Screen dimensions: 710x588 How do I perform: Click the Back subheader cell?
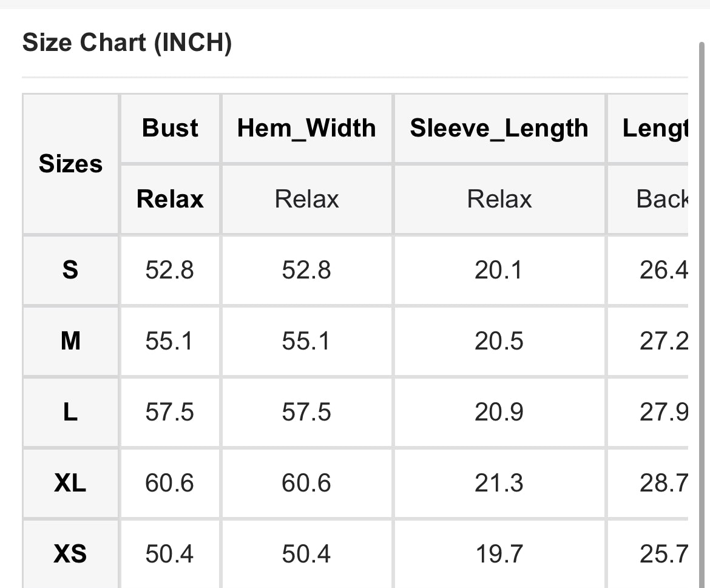tap(660, 199)
